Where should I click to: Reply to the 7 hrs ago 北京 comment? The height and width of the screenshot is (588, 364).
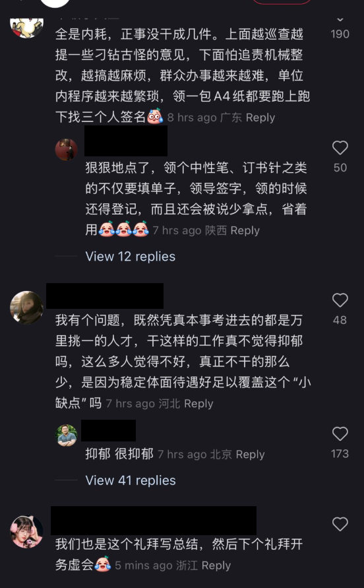[x=250, y=455]
